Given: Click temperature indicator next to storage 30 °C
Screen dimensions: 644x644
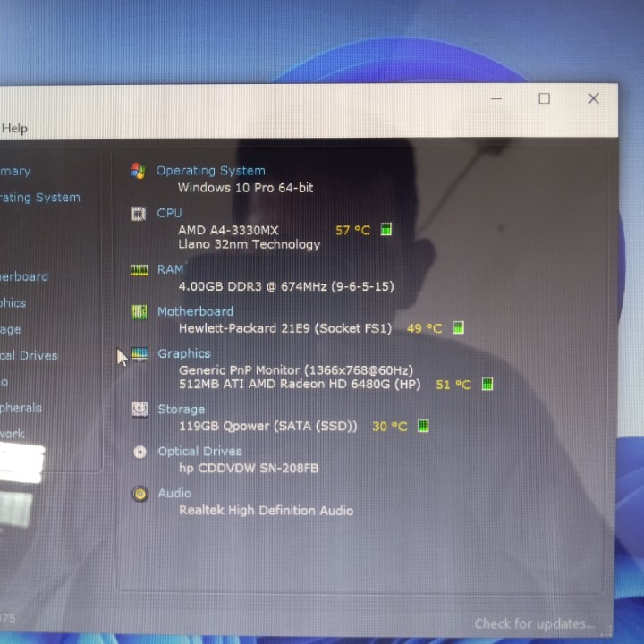Looking at the screenshot, I should tap(423, 427).
